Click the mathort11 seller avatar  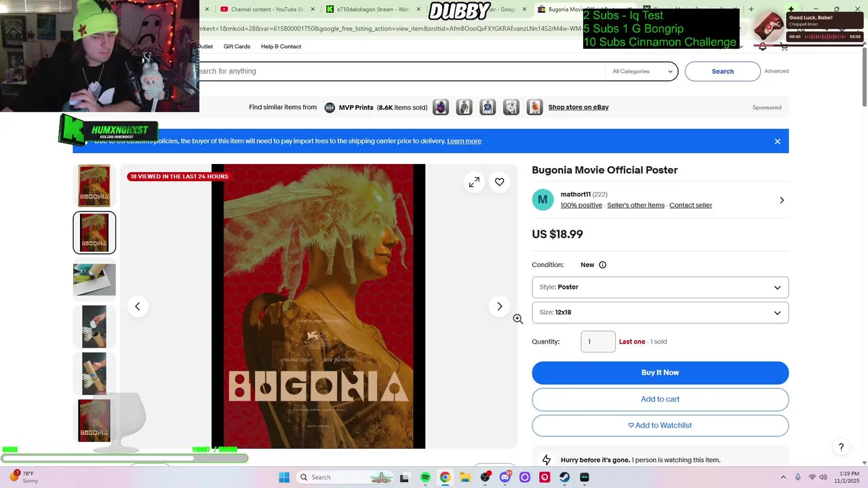(x=542, y=199)
